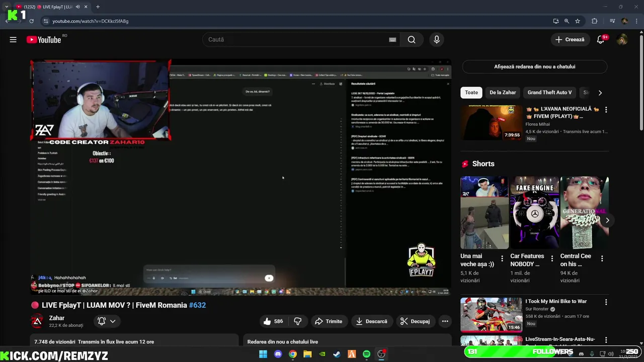644x362 pixels.
Task: Show more Shorts with right arrow
Action: pos(607,220)
